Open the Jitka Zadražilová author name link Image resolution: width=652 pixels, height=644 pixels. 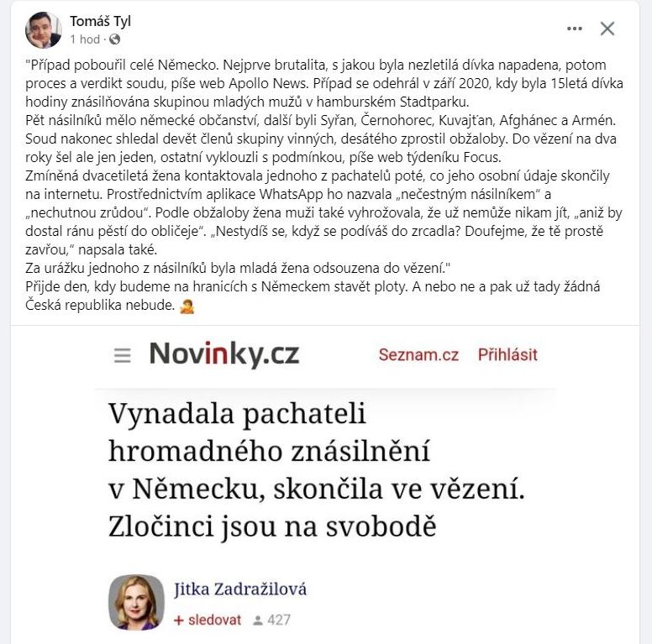point(239,589)
